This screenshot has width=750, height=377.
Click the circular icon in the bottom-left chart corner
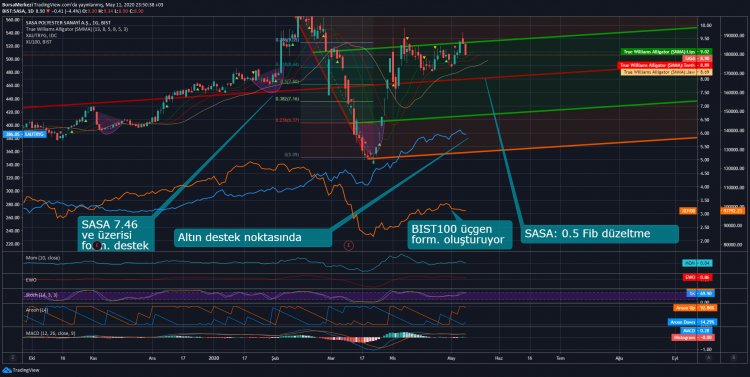coord(13,357)
